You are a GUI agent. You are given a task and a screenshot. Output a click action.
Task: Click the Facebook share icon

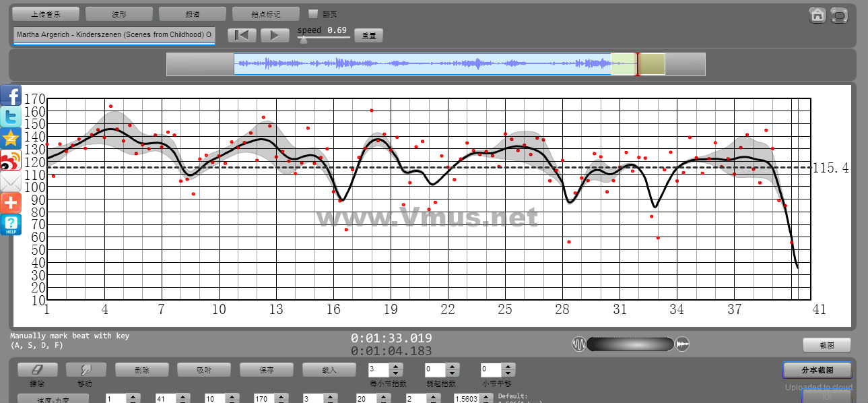click(x=11, y=96)
